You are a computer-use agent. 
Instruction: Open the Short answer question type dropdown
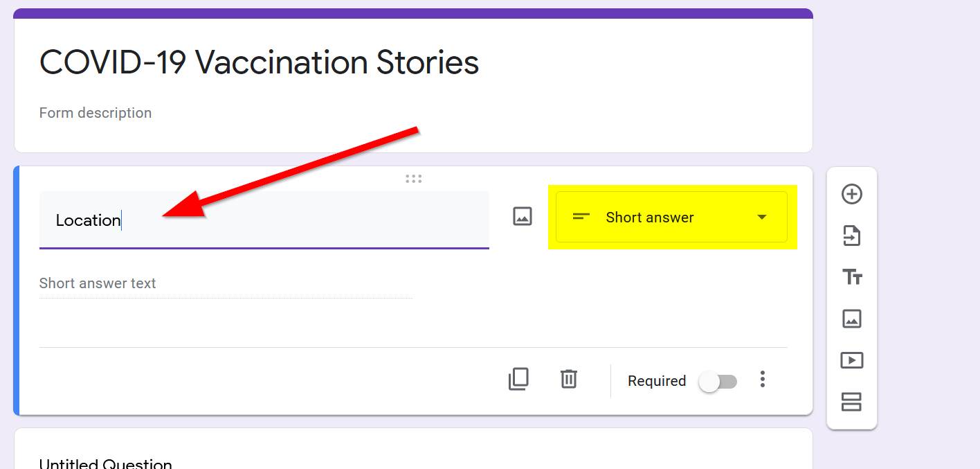click(x=671, y=218)
